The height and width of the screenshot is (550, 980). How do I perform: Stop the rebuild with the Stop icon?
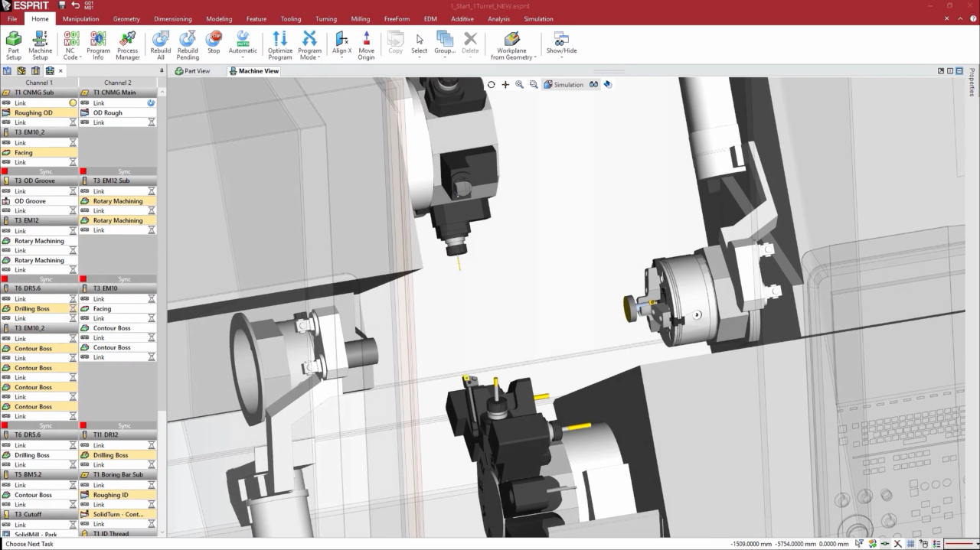pyautogui.click(x=214, y=43)
